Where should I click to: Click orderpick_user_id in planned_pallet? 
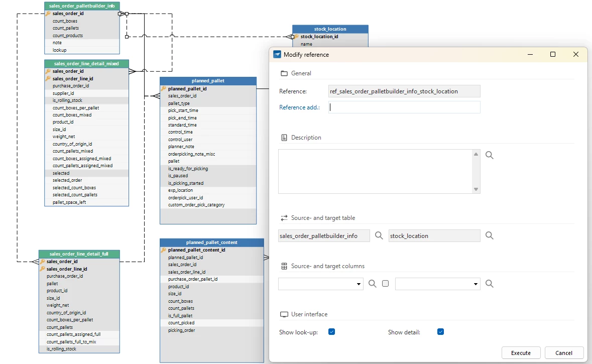(x=185, y=197)
